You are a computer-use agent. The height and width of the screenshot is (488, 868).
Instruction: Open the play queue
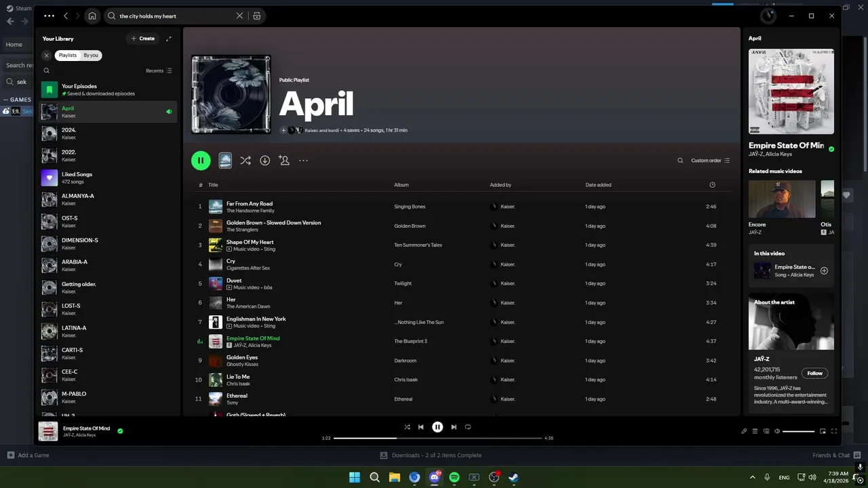coord(755,431)
